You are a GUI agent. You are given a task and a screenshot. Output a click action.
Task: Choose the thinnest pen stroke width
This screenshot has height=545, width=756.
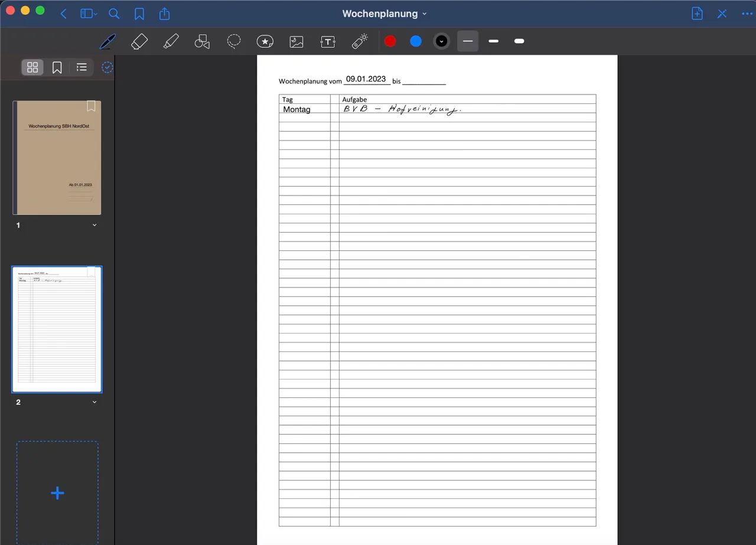click(468, 41)
